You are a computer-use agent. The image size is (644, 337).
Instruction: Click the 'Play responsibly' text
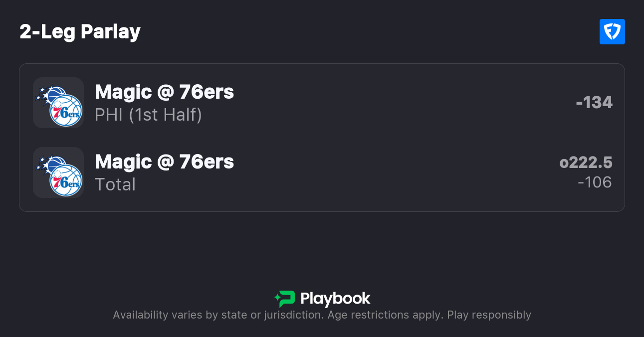[x=489, y=315]
